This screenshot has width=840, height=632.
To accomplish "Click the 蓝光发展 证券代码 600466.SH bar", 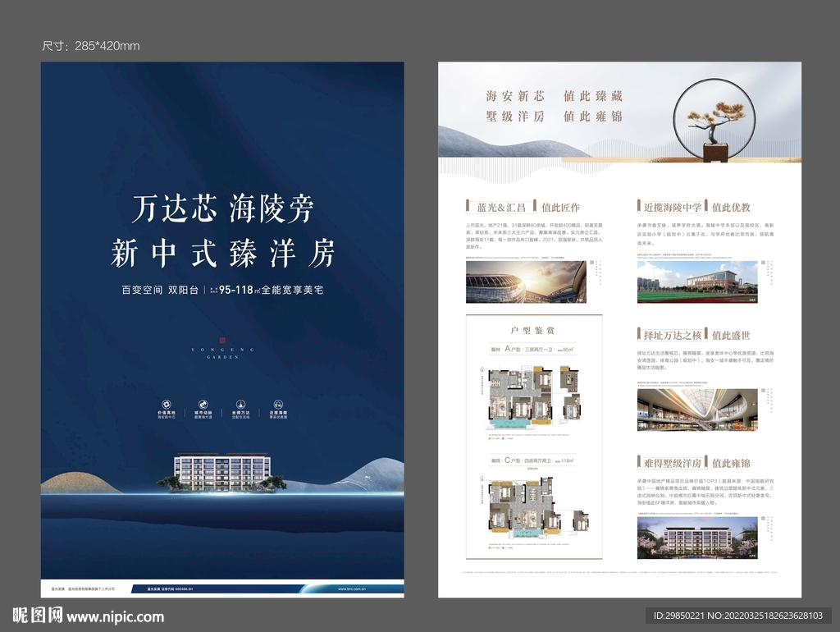I will click(171, 588).
